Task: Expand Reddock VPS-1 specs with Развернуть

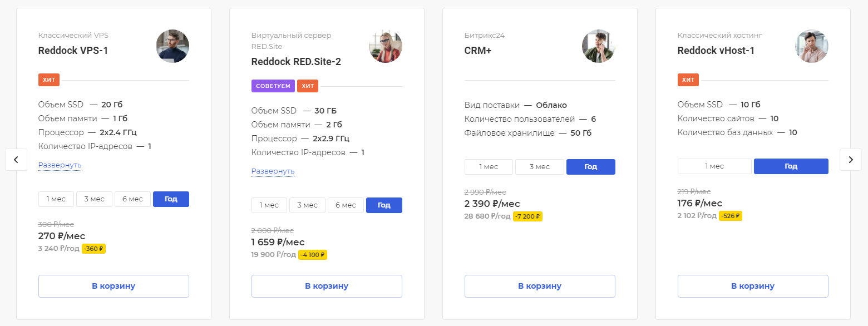Action: (60, 165)
